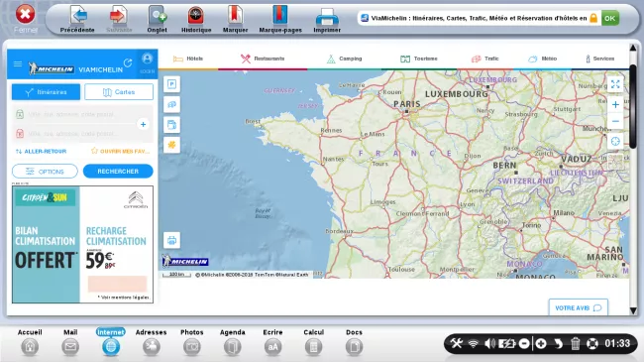Click the Michelin ViaMichelin logo
Screen dimensions: 644x362
tap(75, 68)
